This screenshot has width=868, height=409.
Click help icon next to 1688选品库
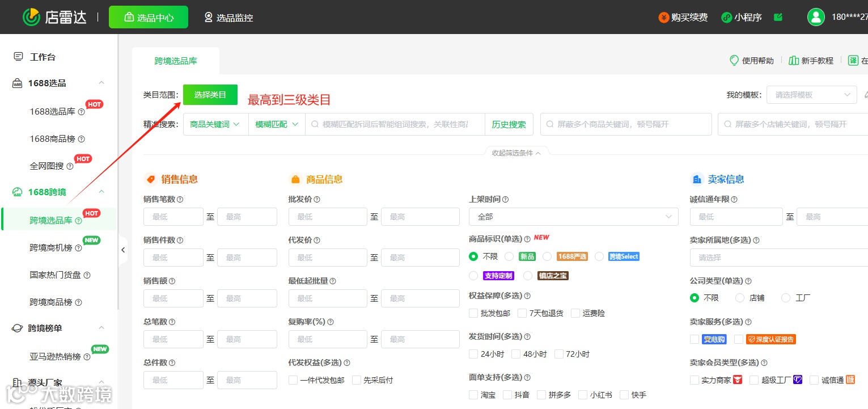point(81,112)
